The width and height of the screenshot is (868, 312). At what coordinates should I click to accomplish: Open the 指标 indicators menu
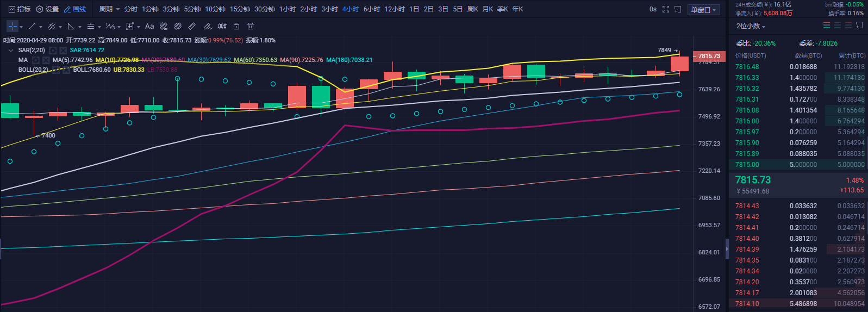tap(20, 9)
